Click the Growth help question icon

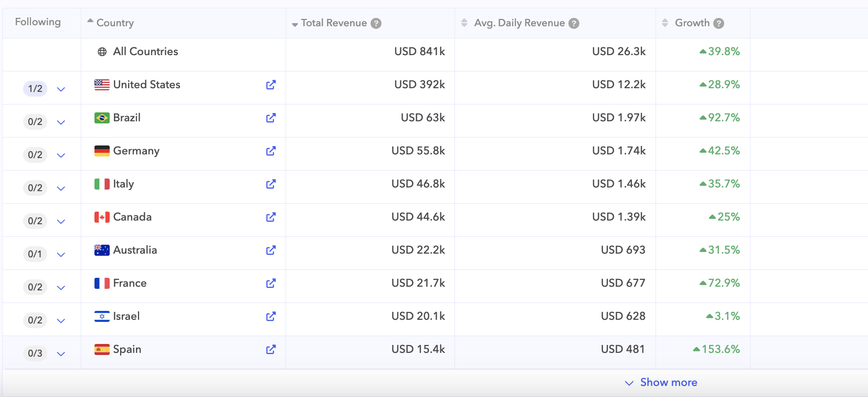(719, 23)
